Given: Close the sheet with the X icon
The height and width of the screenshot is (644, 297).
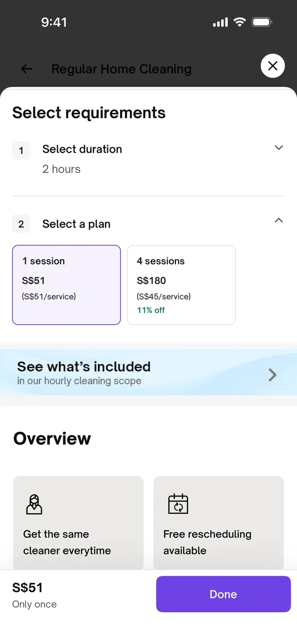Looking at the screenshot, I should 272,65.
